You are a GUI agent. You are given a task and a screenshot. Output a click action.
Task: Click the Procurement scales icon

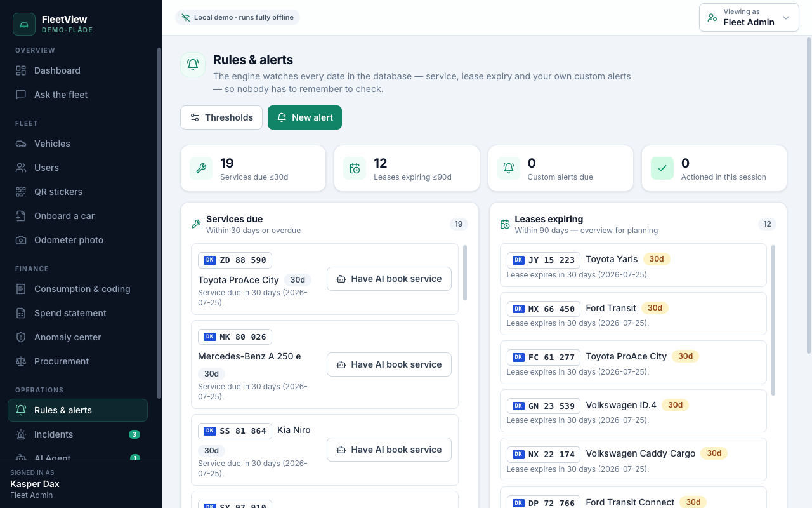tap(22, 361)
